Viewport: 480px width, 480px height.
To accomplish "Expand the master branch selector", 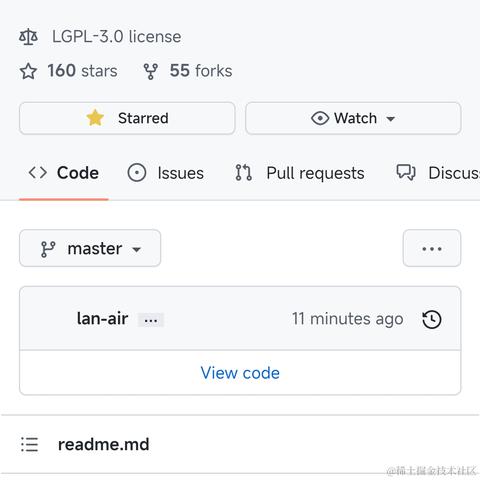I will tap(90, 248).
